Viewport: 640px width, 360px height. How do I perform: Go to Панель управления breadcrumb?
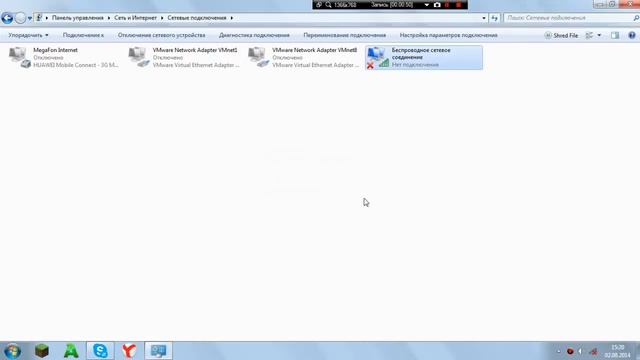(78, 18)
